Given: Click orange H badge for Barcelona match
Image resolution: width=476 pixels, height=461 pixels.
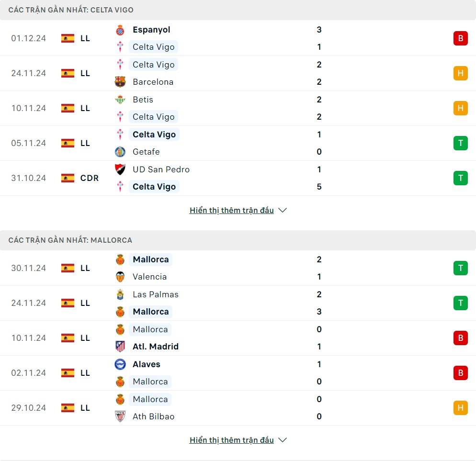Looking at the screenshot, I should (x=460, y=73).
